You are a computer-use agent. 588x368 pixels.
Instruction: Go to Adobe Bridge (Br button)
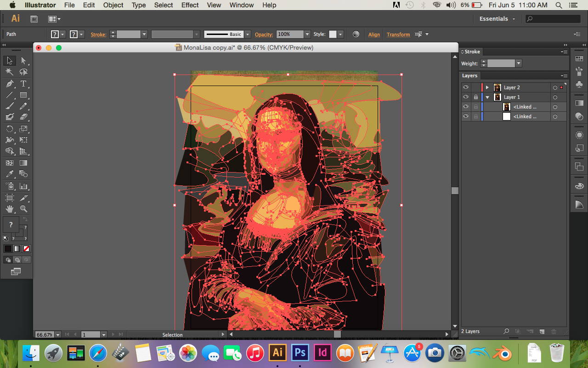click(x=34, y=19)
